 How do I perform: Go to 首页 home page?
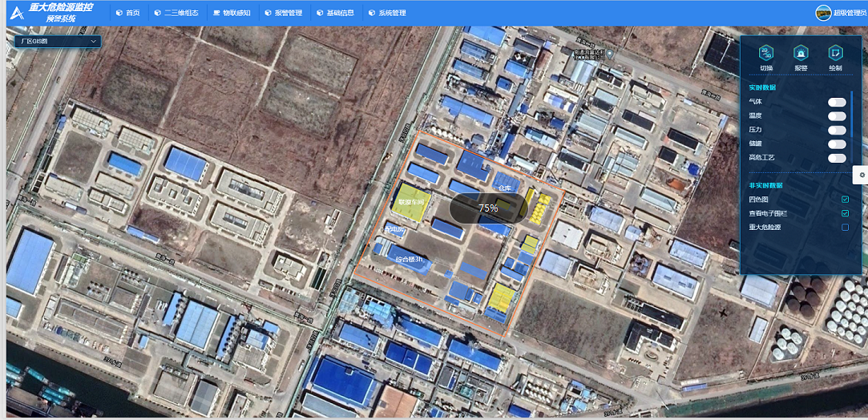pos(128,13)
